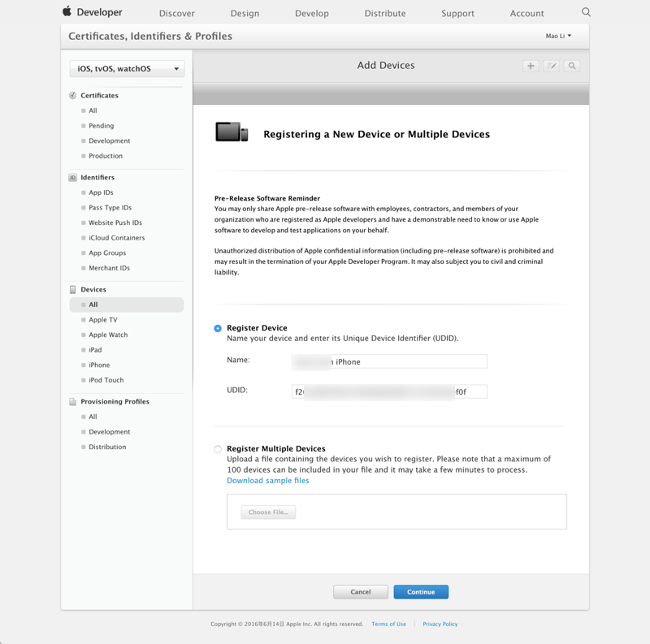This screenshot has width=650, height=644.
Task: Click the Devices section phone icon
Action: (73, 290)
